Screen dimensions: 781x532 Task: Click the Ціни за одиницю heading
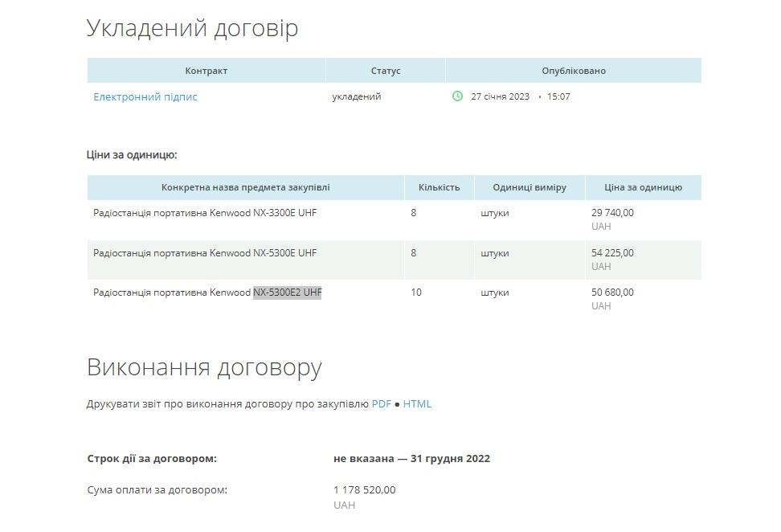[x=132, y=154]
